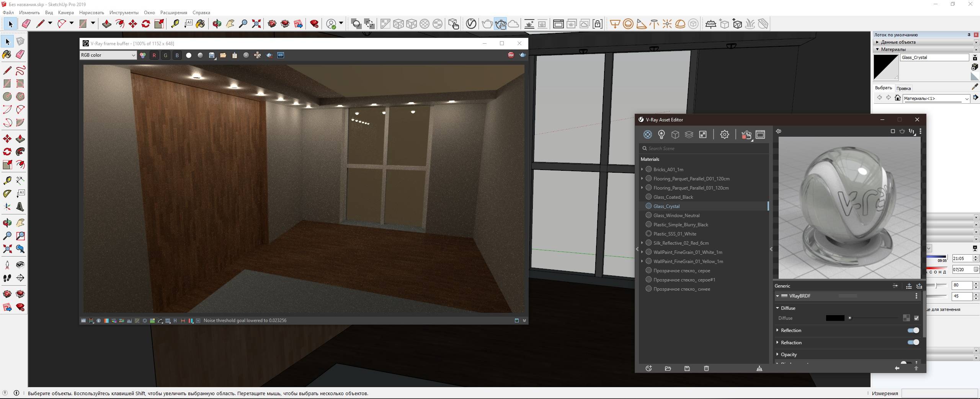Viewport: 980px width, 399px height.
Task: Switch frame buffer to red channel
Action: pos(154,55)
